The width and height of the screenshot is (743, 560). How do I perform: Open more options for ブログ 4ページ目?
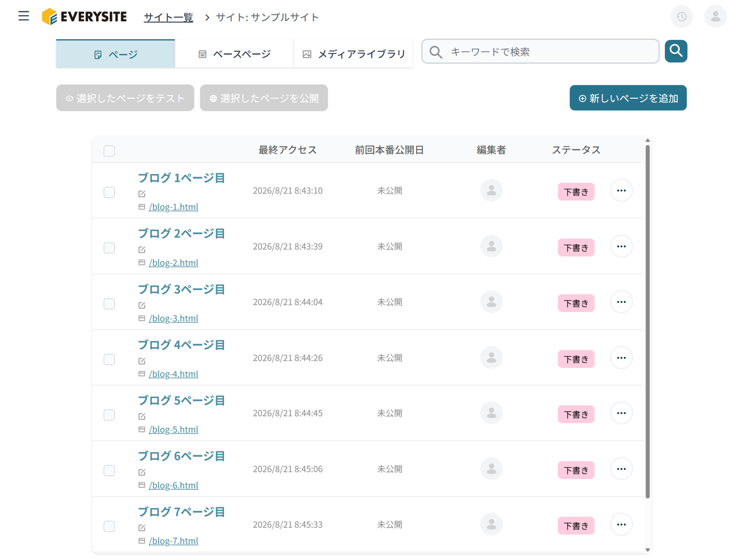click(x=621, y=358)
